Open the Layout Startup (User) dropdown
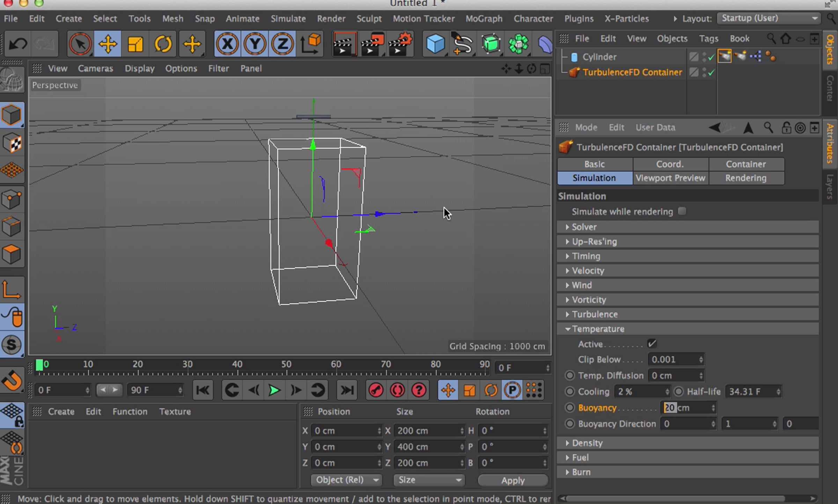838x504 pixels. point(768,18)
